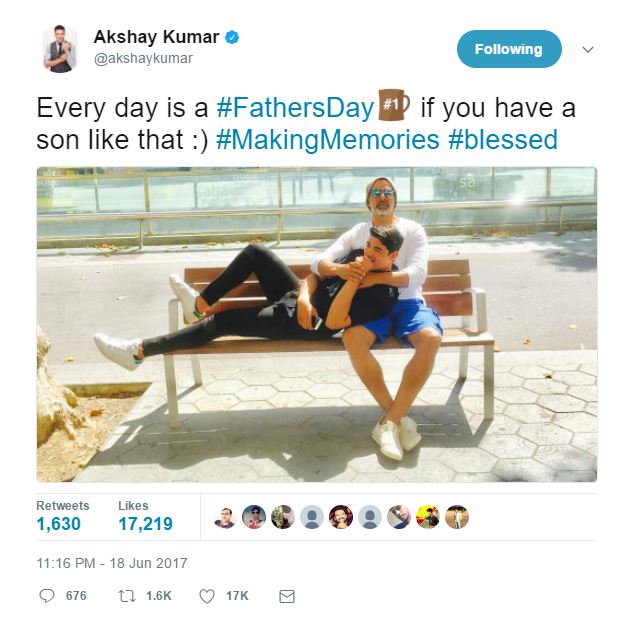Viewport: 630px width, 620px height.
Task: Retweet this tweet using the retweet icon
Action: click(x=127, y=595)
